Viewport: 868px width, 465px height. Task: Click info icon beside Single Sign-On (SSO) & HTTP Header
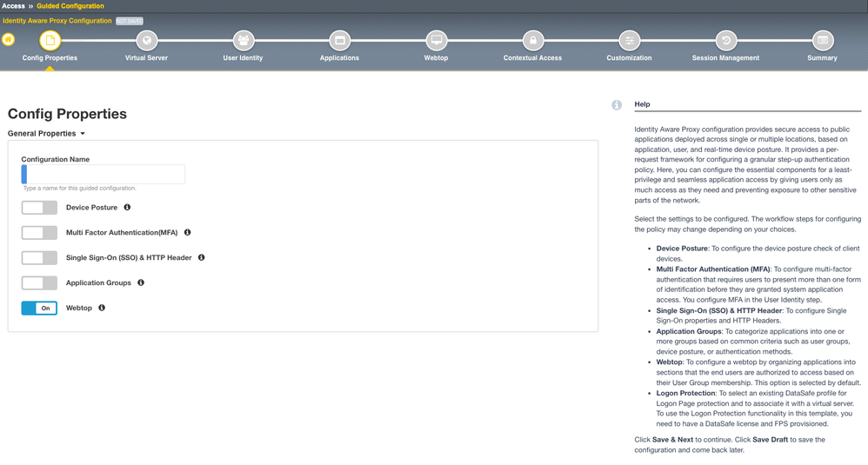(x=202, y=257)
